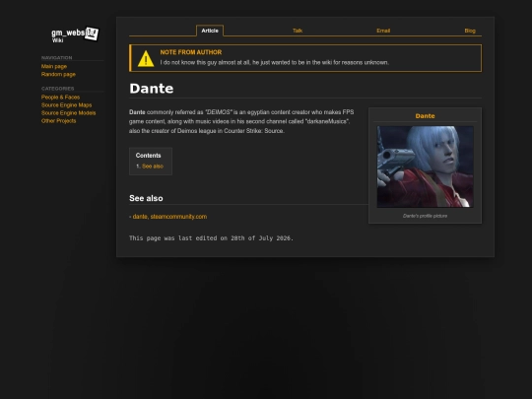Go to a Random page
The image size is (532, 399).
[x=58, y=74]
